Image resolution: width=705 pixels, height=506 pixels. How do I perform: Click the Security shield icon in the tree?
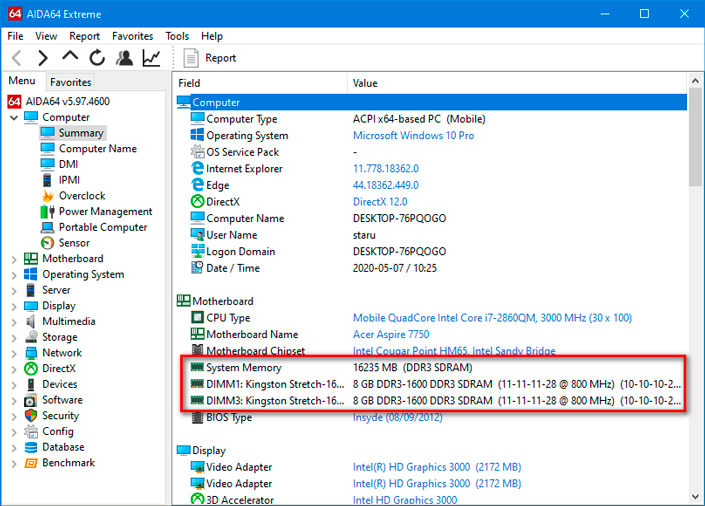click(31, 416)
